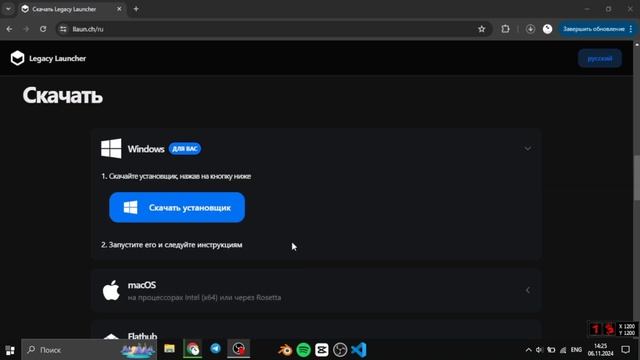The image size is (640, 360).
Task: Click the ДЛЯ ВАС badge next to Windows
Action: (x=185, y=149)
